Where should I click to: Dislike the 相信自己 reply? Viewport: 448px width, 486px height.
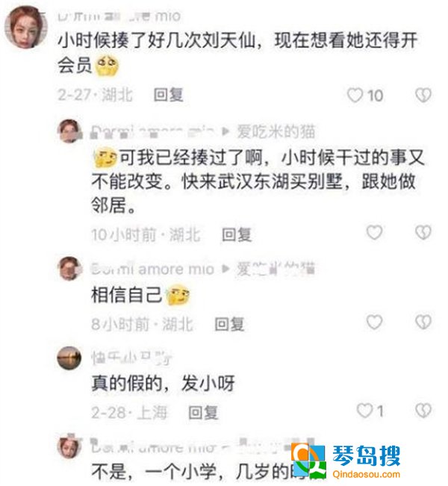click(423, 322)
